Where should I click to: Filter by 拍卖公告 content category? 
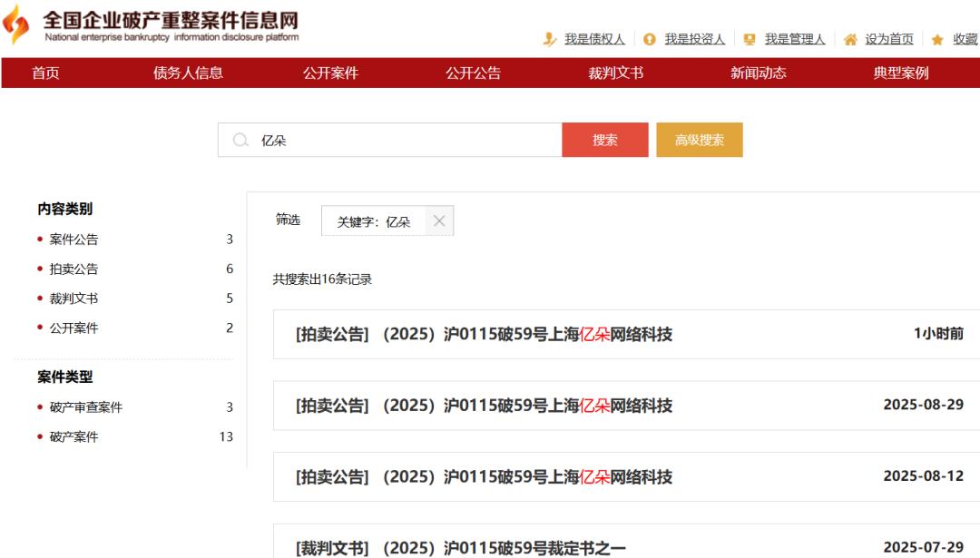click(73, 269)
